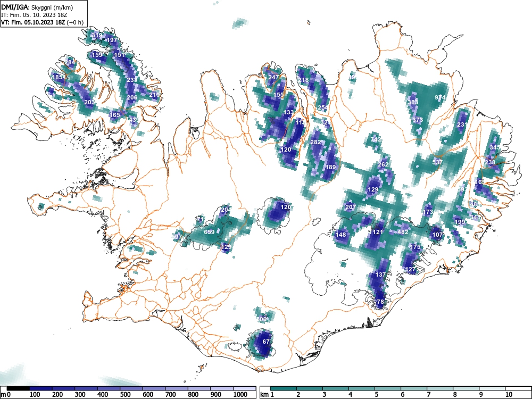The height and width of the screenshot is (399, 532).
Task: Click the visibility value 204
Action: (226, 210)
